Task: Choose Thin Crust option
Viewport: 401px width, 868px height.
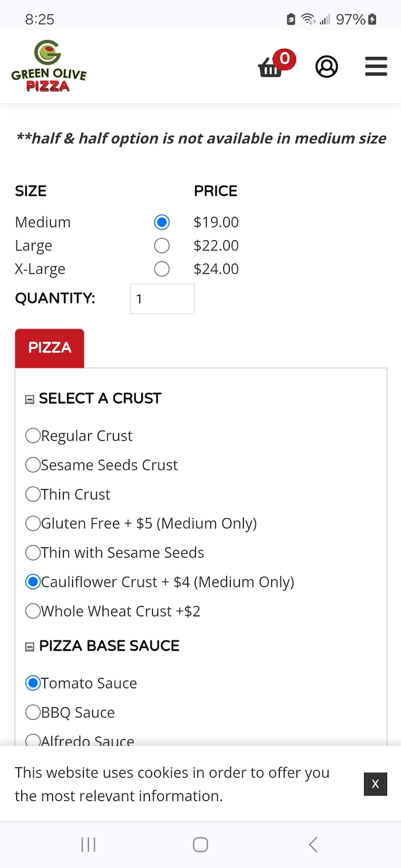Action: tap(33, 494)
